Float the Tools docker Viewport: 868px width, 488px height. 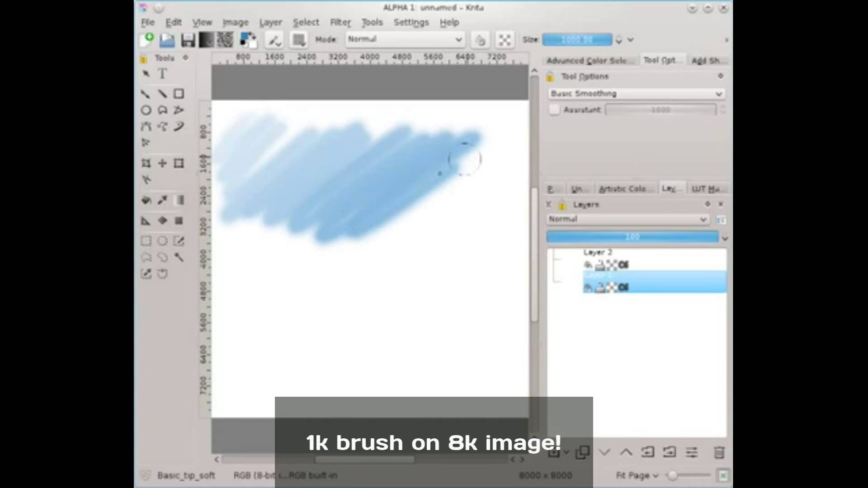(x=185, y=57)
